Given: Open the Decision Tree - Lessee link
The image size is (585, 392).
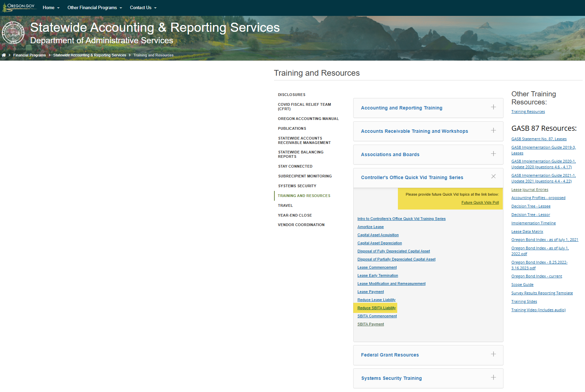Looking at the screenshot, I should click(x=531, y=206).
